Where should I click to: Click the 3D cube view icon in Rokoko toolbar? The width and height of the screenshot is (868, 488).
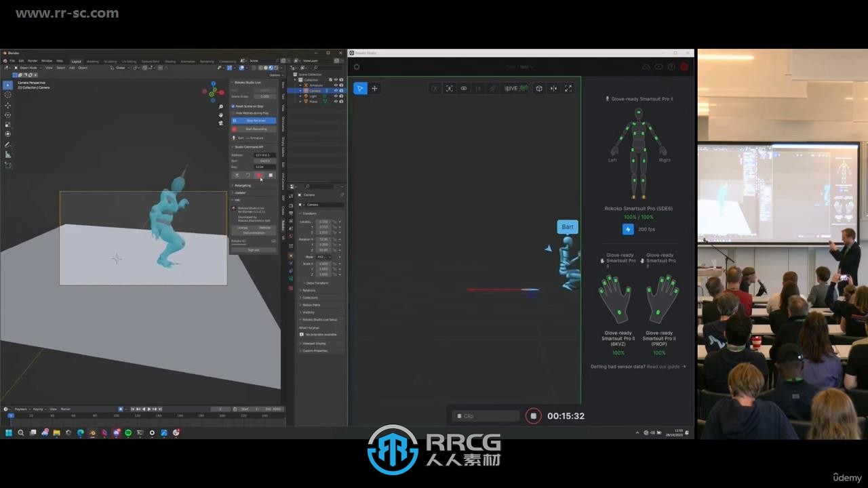pyautogui.click(x=539, y=88)
